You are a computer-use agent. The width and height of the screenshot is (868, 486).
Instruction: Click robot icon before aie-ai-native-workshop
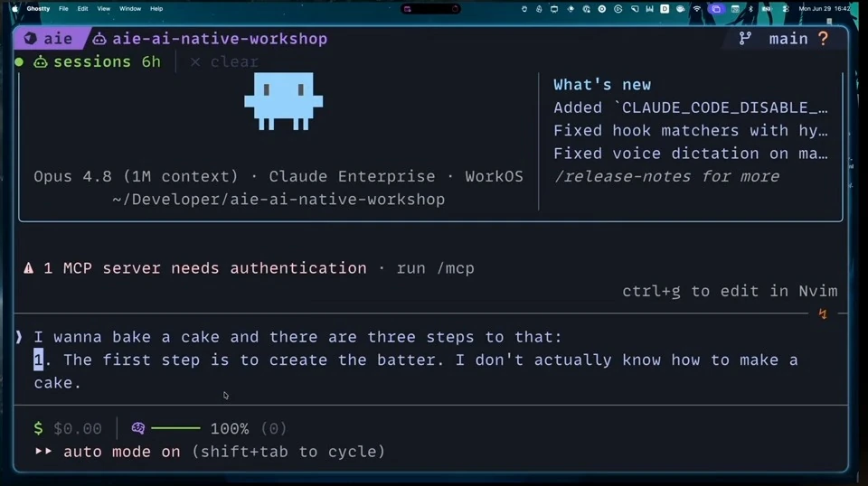99,39
